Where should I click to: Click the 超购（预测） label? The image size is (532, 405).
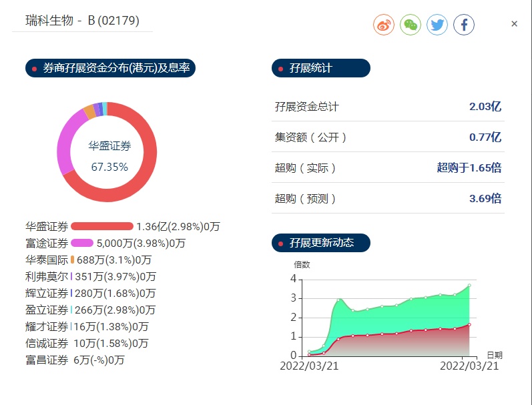click(x=306, y=198)
